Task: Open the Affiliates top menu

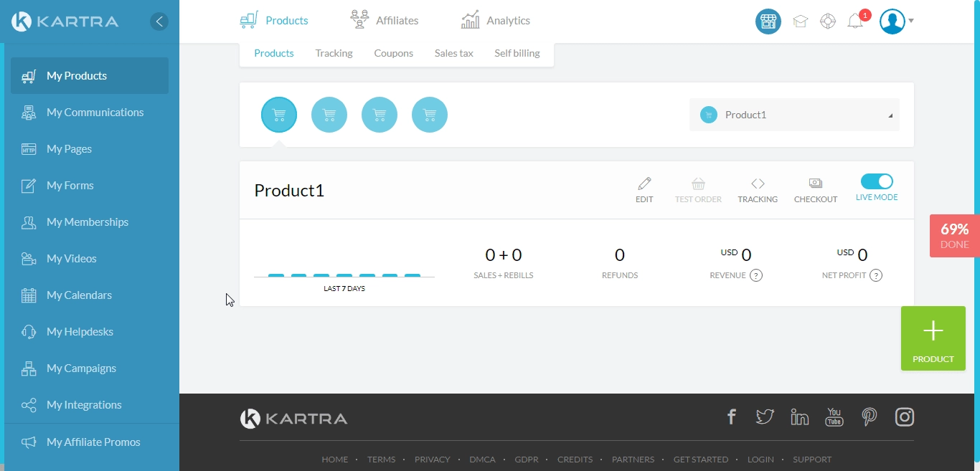Action: [x=385, y=20]
